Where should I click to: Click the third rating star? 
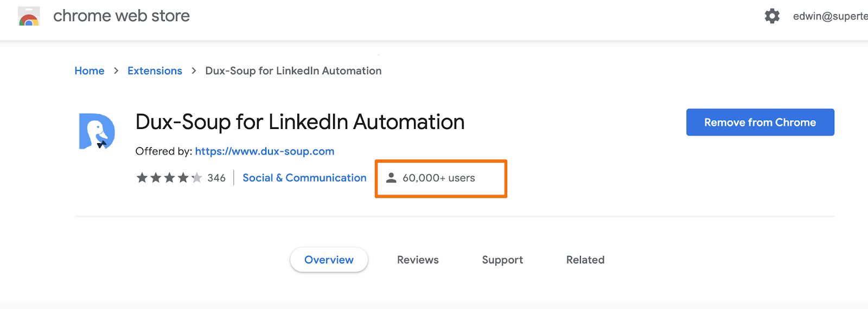pyautogui.click(x=169, y=178)
